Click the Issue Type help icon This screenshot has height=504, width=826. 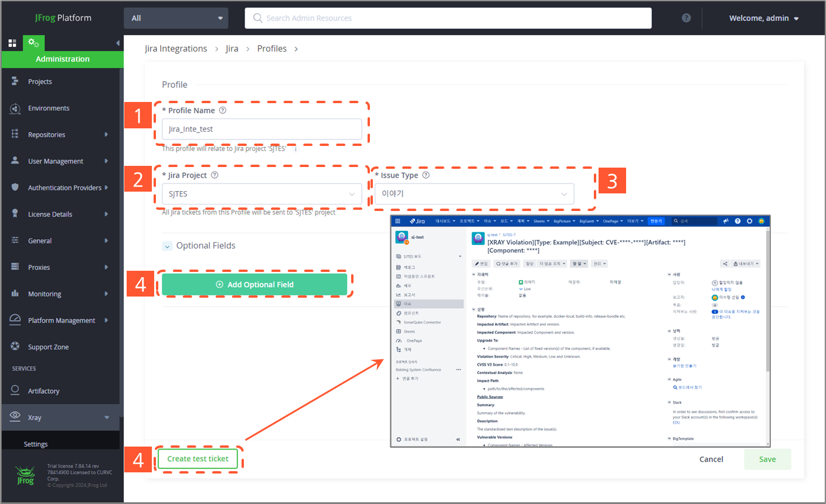pyautogui.click(x=426, y=175)
